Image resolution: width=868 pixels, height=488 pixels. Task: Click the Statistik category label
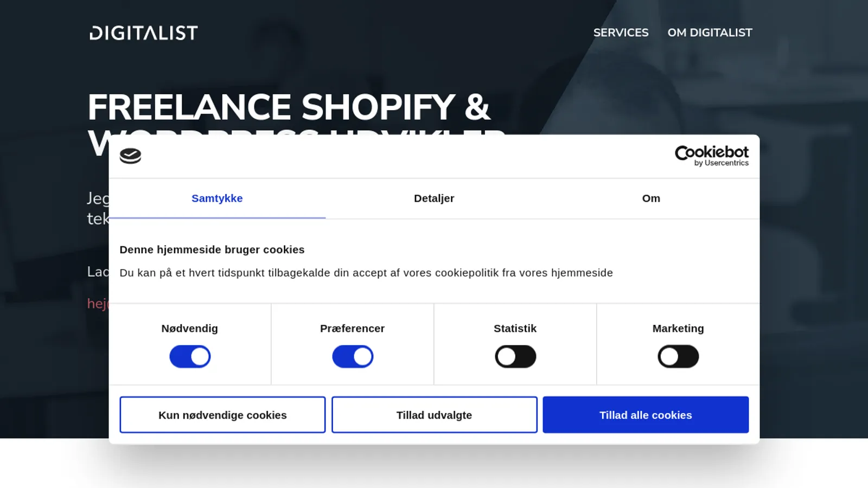(515, 329)
